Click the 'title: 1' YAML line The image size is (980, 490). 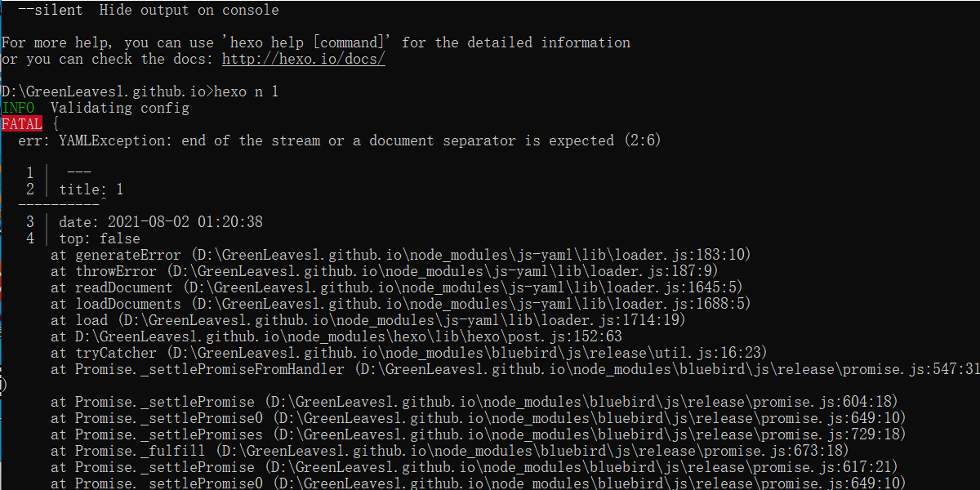91,189
